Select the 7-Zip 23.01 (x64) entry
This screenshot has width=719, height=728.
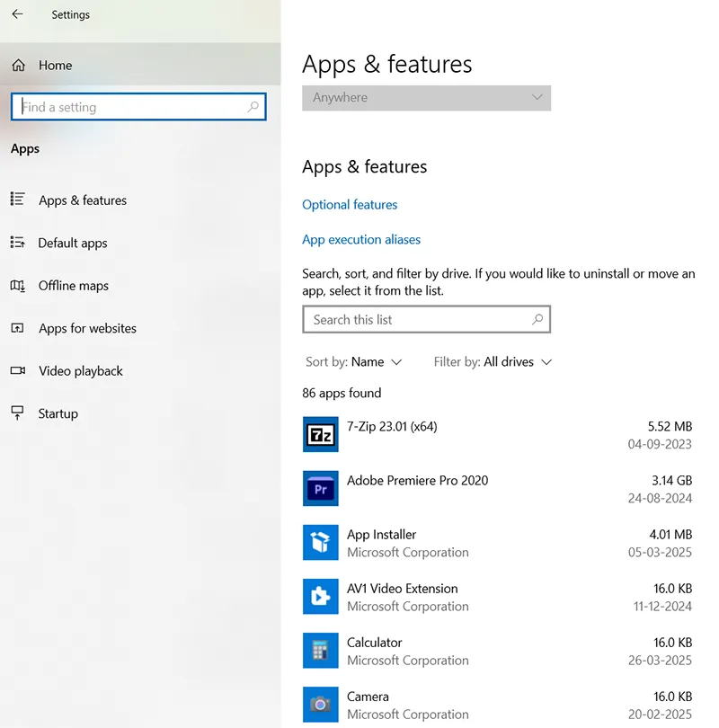(392, 426)
